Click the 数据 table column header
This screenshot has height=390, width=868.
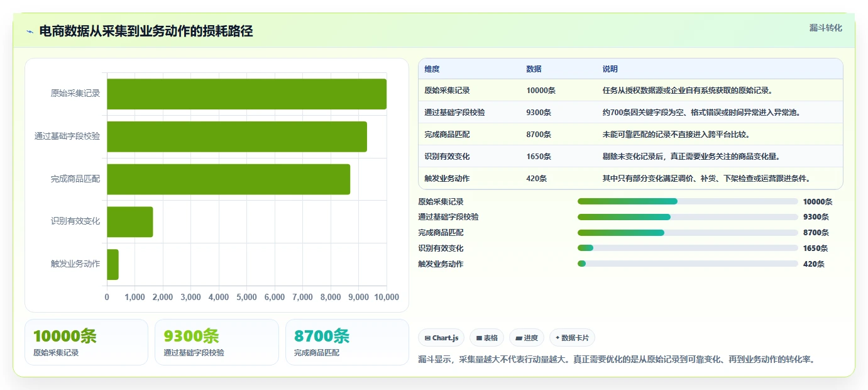pos(534,69)
